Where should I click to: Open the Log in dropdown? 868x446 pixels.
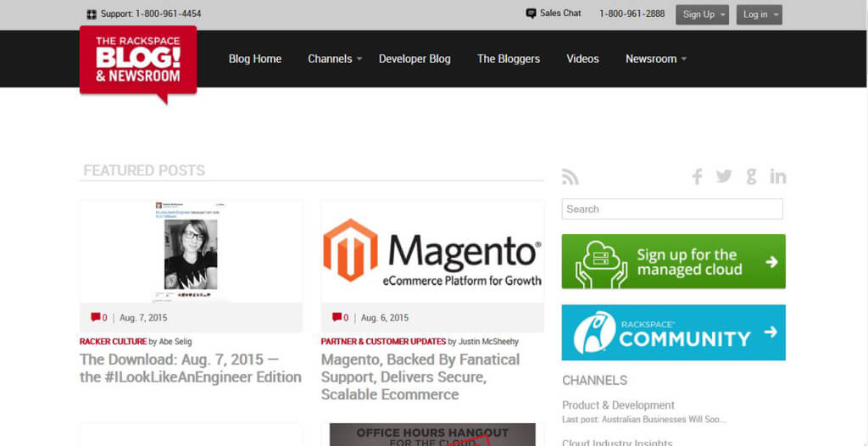pos(759,15)
